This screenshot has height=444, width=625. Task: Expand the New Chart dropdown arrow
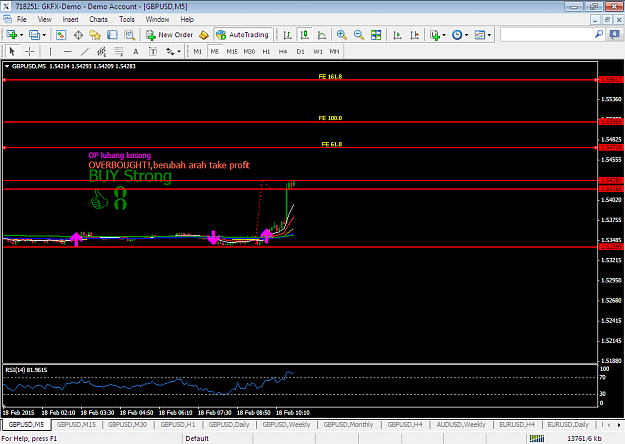point(22,35)
